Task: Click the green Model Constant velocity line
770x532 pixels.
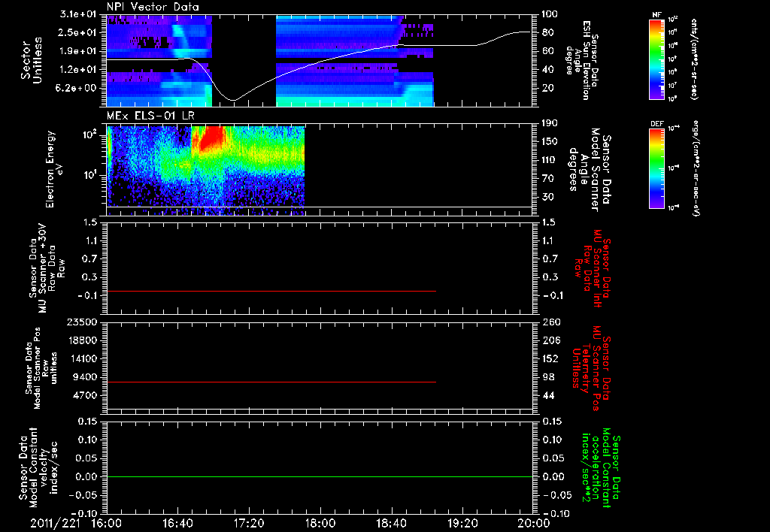Action: pyautogui.click(x=320, y=476)
